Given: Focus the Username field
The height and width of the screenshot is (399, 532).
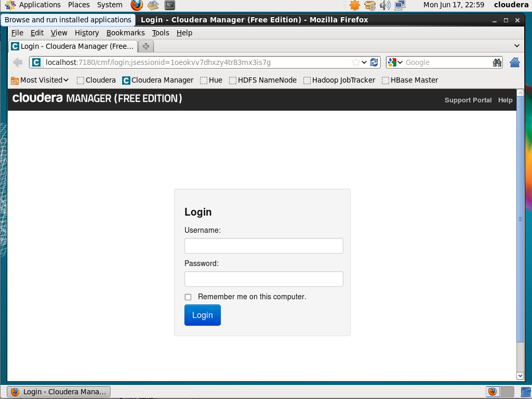Looking at the screenshot, I should tap(263, 246).
